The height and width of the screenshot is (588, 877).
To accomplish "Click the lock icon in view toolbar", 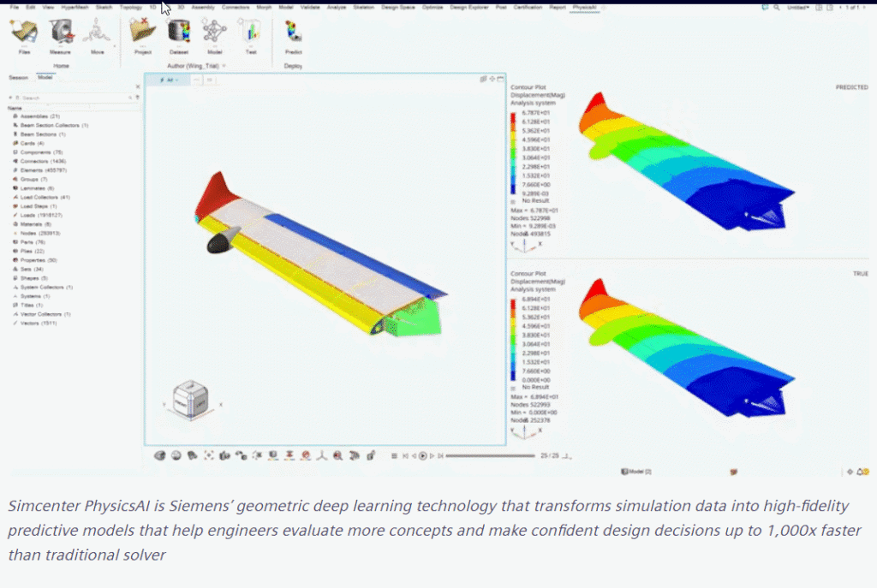I will click(370, 456).
